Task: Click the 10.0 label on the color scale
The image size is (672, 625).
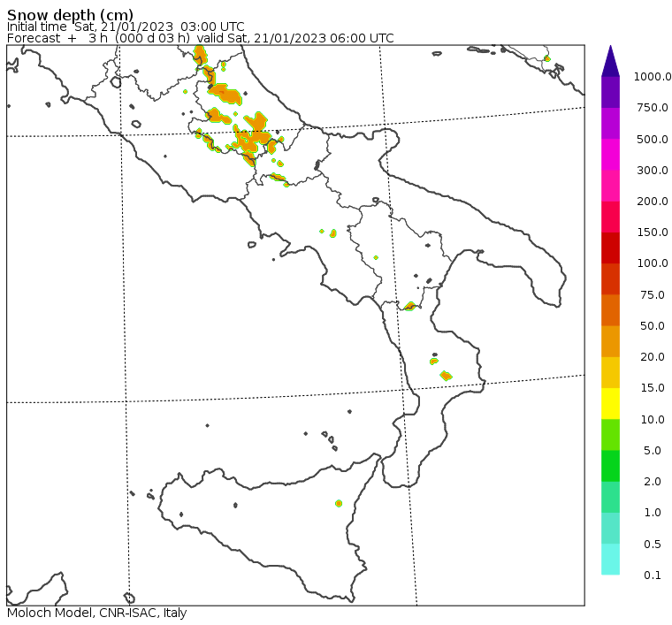Action: (653, 419)
